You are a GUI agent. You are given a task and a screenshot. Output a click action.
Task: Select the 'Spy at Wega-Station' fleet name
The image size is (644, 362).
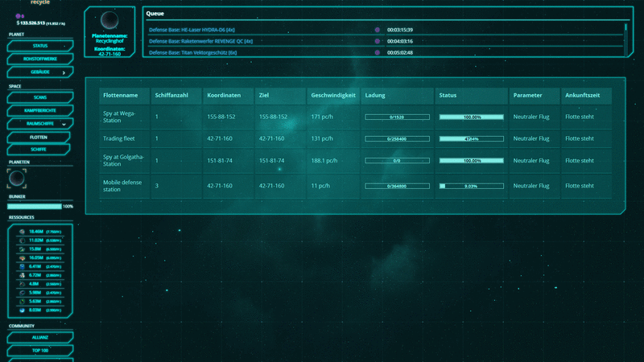[119, 117]
